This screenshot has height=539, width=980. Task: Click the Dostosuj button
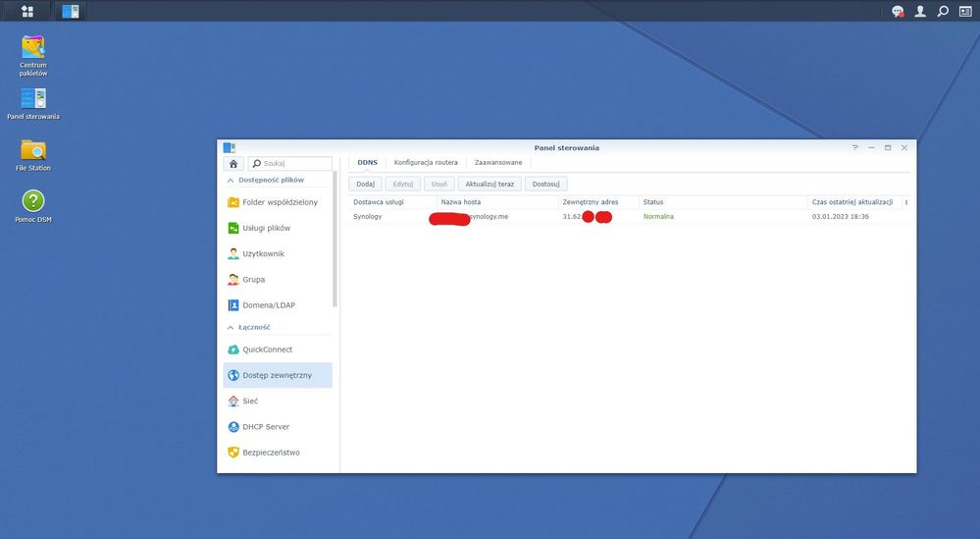(x=546, y=184)
